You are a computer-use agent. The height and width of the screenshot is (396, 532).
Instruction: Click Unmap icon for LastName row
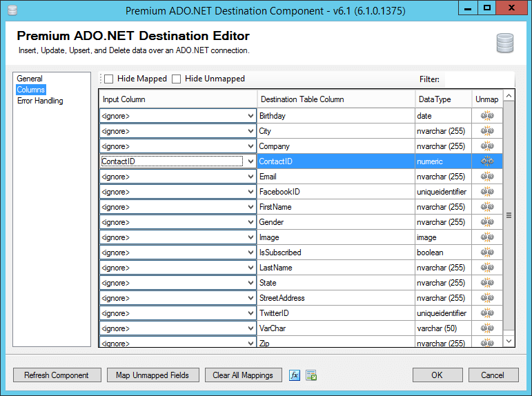point(487,268)
